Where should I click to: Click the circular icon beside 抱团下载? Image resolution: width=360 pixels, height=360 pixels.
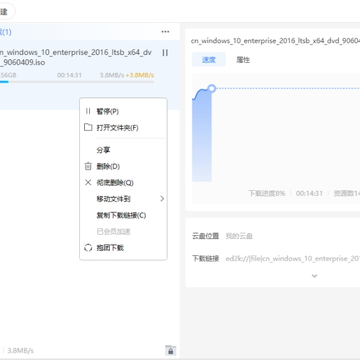[88, 248]
